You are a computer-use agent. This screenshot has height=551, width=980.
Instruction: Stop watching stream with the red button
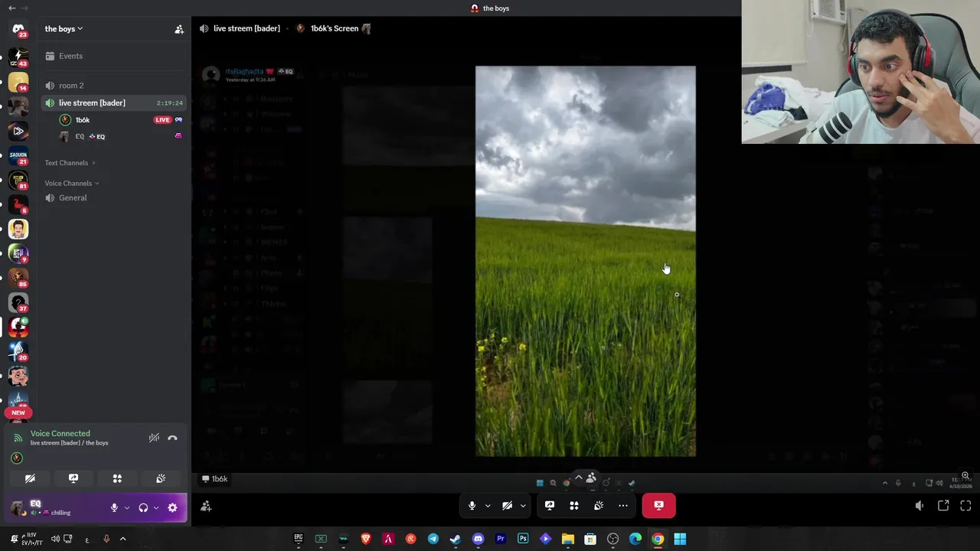point(659,506)
